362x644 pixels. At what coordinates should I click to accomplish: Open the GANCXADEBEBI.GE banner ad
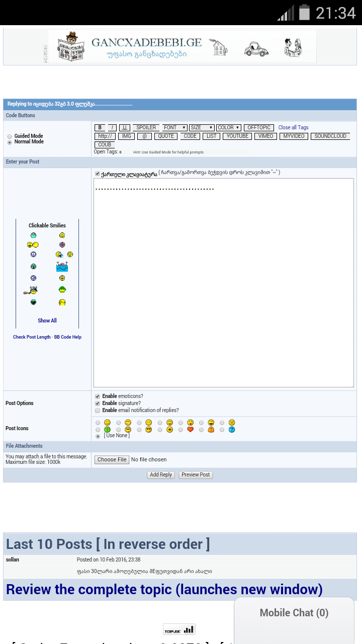click(x=182, y=46)
